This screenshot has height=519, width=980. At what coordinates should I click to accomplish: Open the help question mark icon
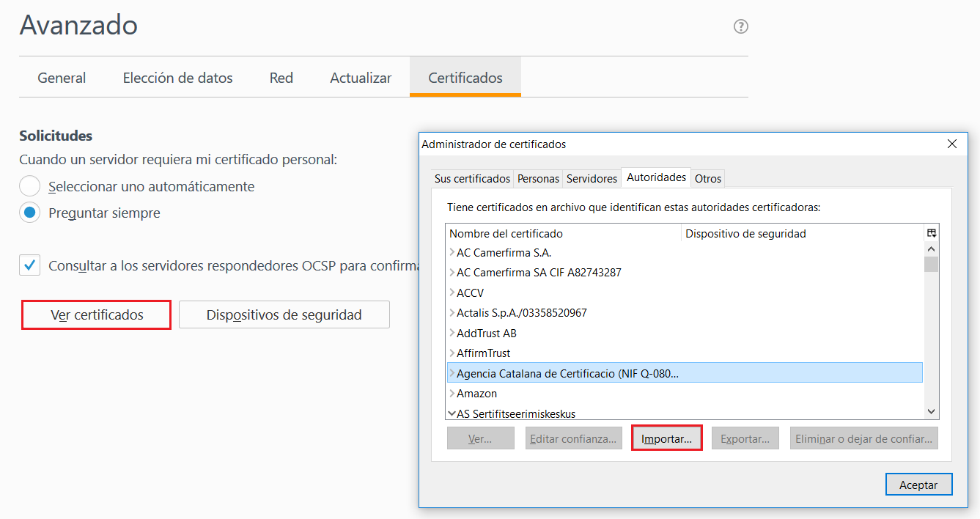point(740,27)
